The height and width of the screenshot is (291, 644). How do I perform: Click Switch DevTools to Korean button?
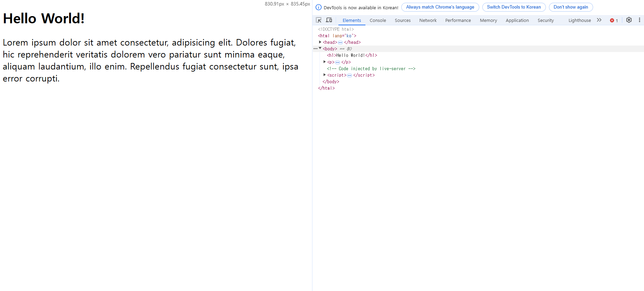pyautogui.click(x=514, y=7)
